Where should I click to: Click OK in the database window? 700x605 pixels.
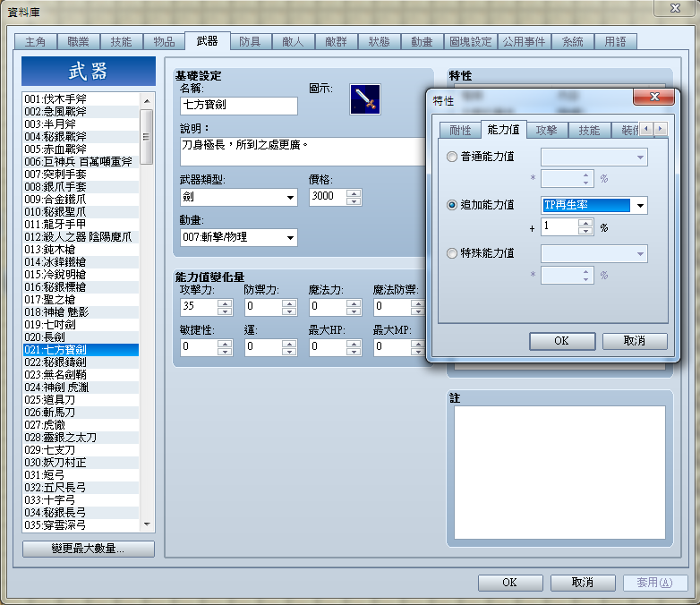[510, 583]
